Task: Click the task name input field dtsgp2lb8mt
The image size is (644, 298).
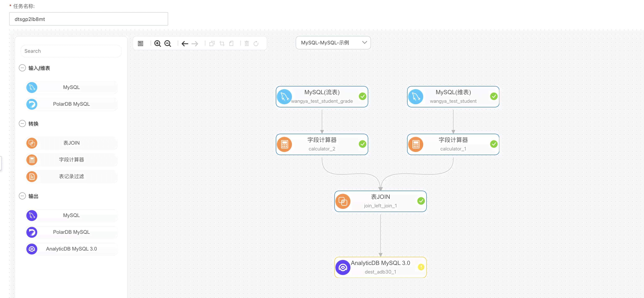Action: [x=88, y=18]
